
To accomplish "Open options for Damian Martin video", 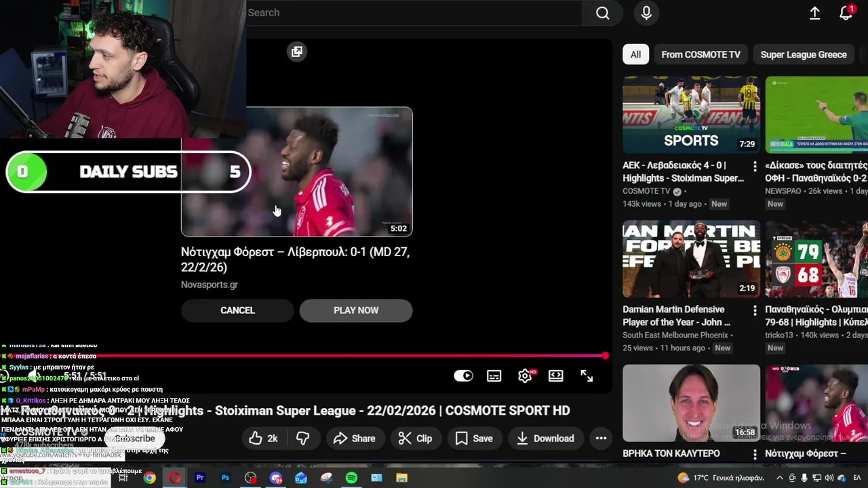I will pos(755,310).
